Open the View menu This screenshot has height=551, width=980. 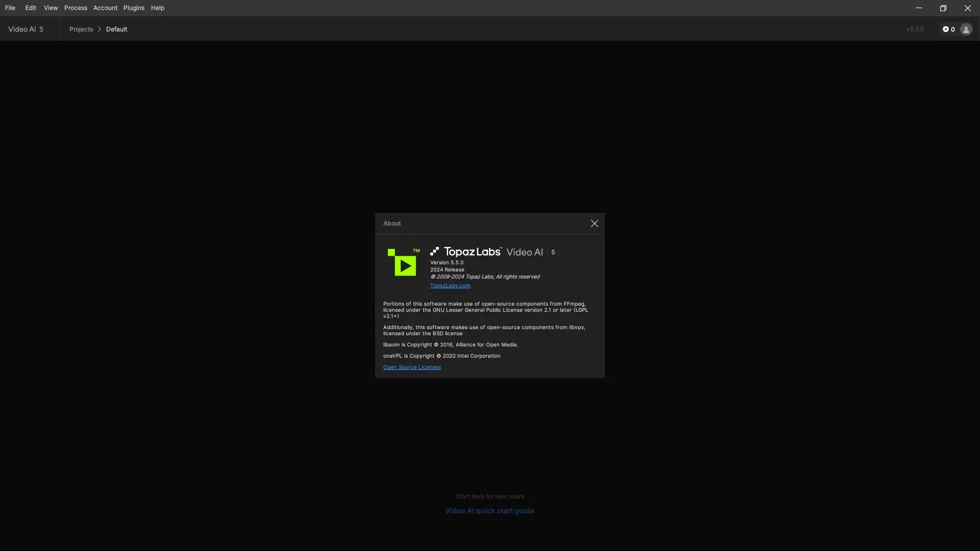coord(51,8)
